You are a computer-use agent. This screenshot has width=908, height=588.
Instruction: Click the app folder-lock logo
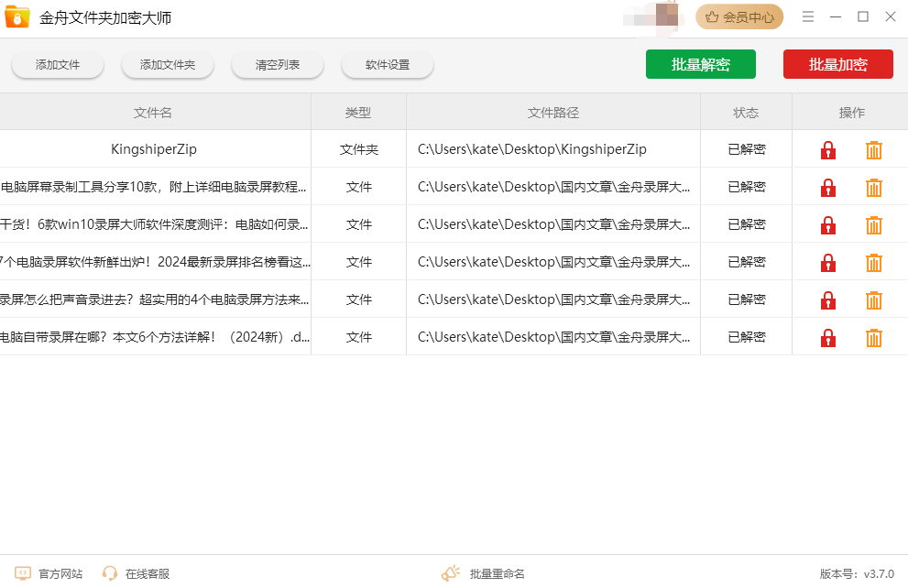click(x=16, y=17)
